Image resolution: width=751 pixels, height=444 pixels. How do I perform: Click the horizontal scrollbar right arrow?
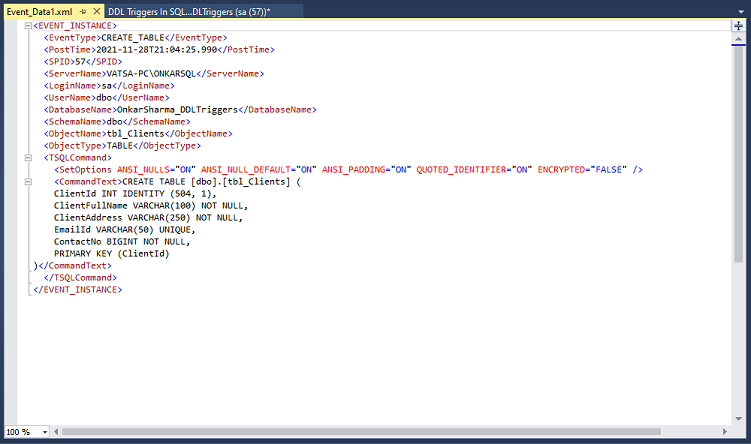tap(725, 432)
